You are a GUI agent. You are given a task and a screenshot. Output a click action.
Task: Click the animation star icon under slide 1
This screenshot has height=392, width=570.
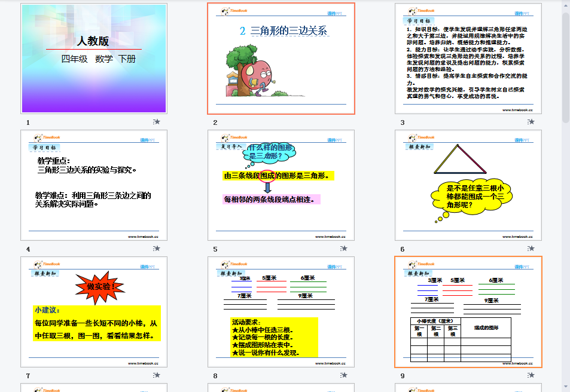tap(157, 122)
